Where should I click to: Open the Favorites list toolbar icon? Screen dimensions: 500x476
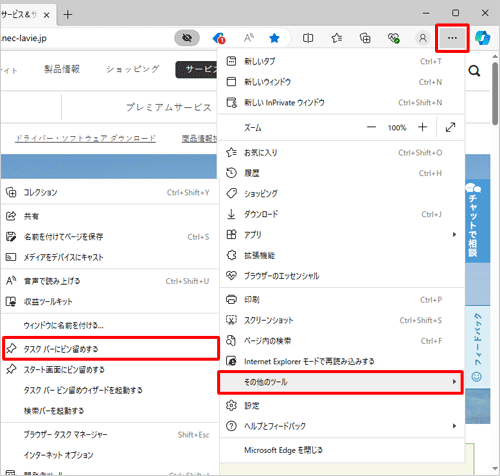click(337, 38)
